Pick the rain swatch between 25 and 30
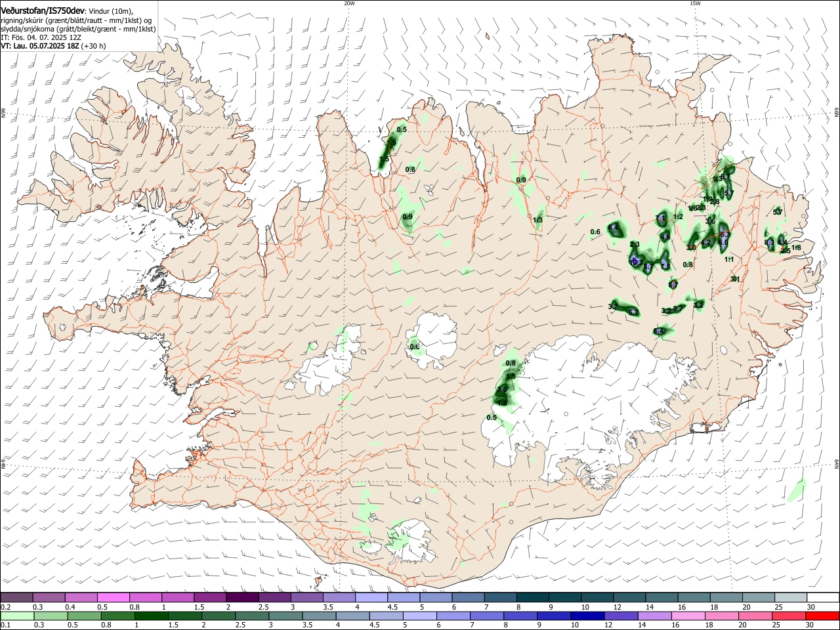This screenshot has width=840, height=630. click(790, 616)
